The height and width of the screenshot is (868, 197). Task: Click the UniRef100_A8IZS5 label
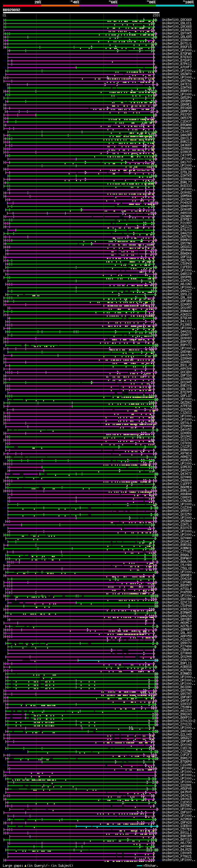pyautogui.click(x=176, y=711)
